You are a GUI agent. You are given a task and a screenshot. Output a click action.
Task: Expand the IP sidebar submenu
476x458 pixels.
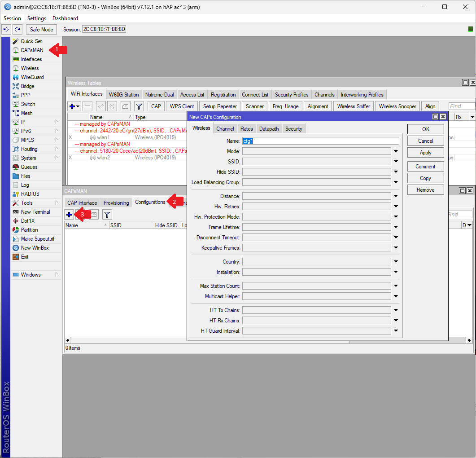coord(22,122)
